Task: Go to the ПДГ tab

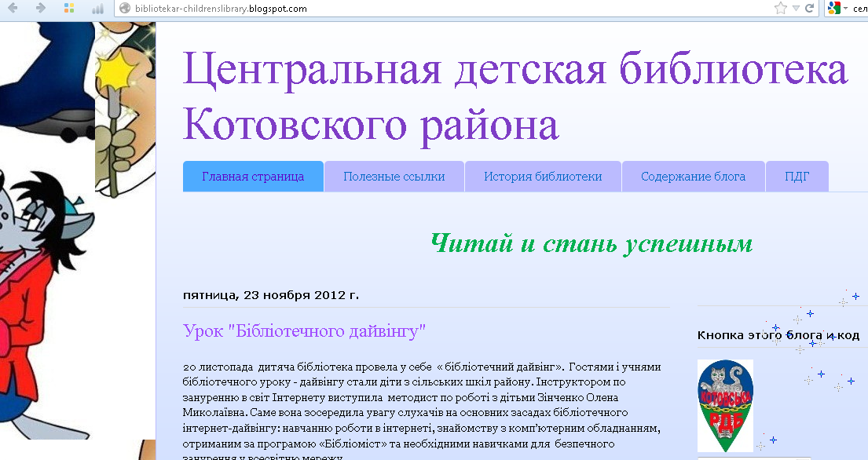Action: click(x=797, y=177)
